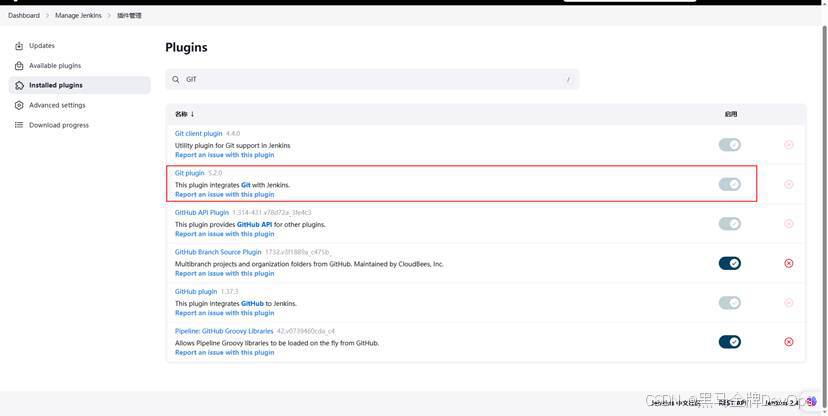
Task: Click uninstall icon for Git client plugin
Action: [788, 145]
